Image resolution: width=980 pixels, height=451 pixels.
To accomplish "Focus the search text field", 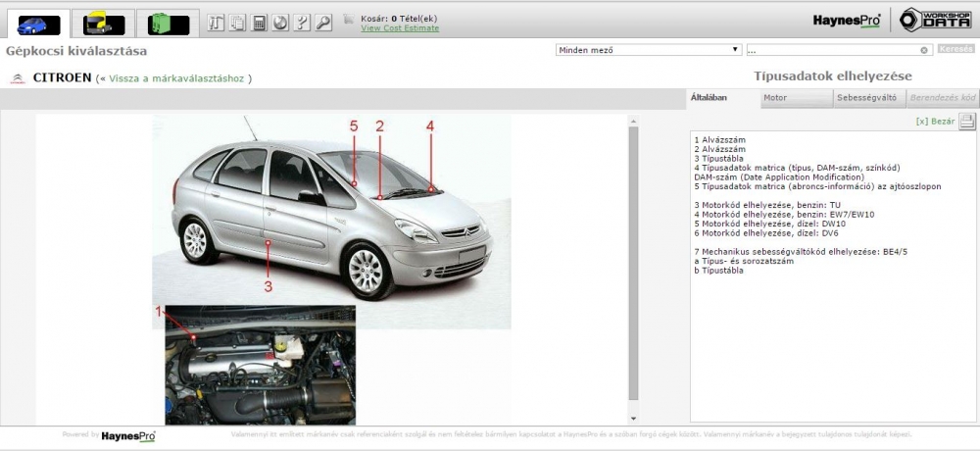I will click(833, 50).
